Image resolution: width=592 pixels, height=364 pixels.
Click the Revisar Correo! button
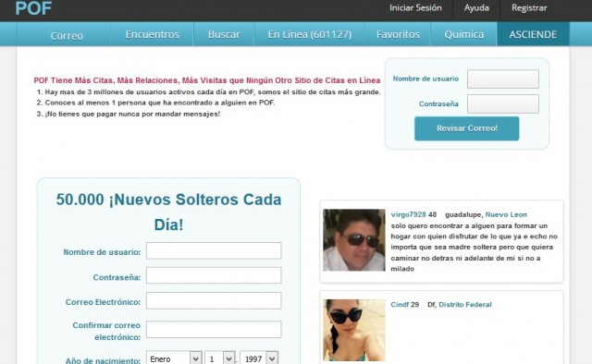pos(466,128)
